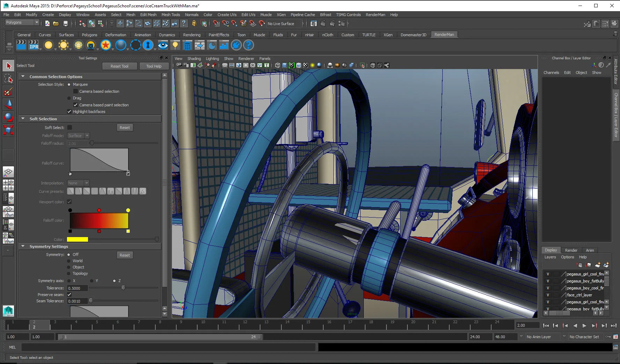Open the Mesh Tools menu
This screenshot has height=364, width=620.
coord(171,15)
